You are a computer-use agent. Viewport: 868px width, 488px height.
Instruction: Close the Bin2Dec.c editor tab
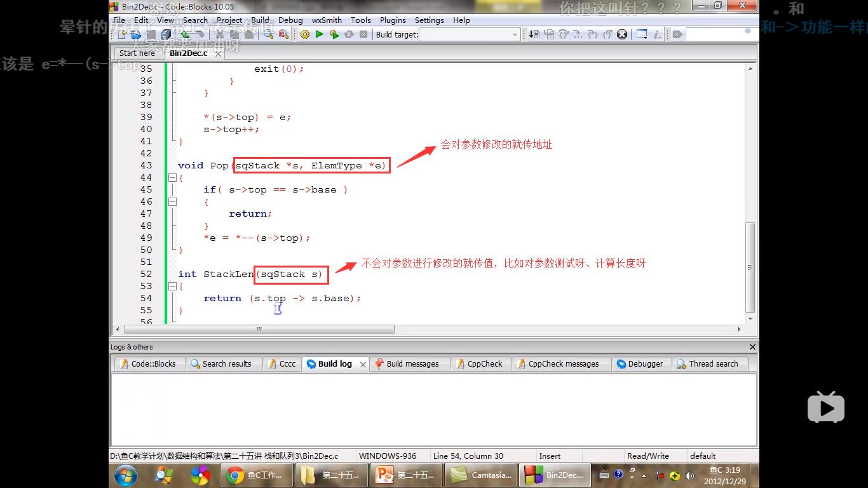(218, 54)
